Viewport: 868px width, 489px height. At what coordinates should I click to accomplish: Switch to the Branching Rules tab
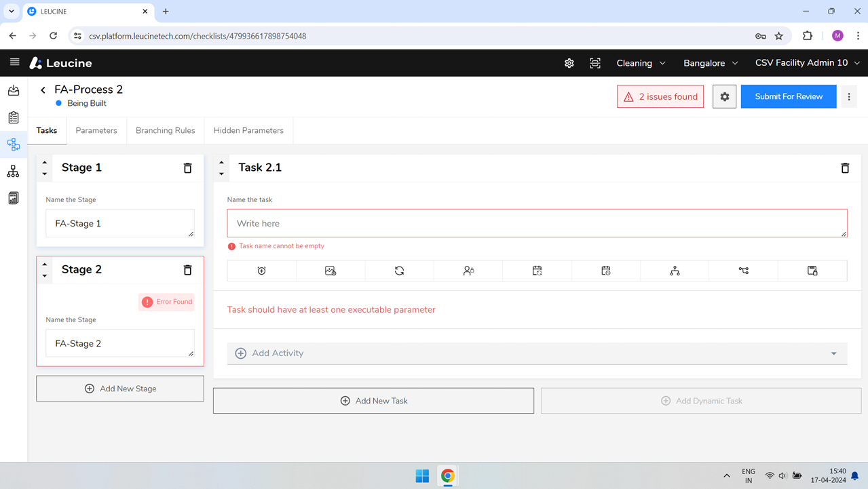click(165, 130)
